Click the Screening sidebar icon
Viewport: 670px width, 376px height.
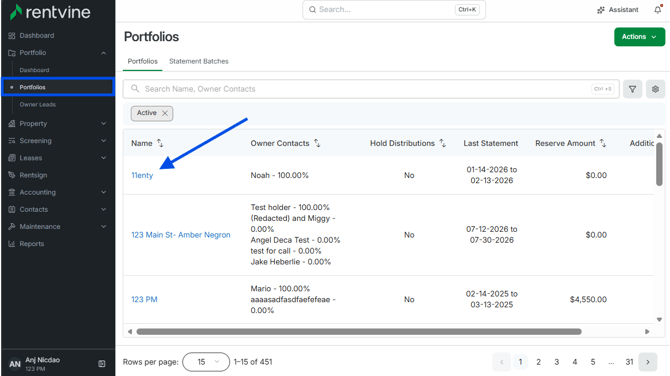pyautogui.click(x=12, y=141)
